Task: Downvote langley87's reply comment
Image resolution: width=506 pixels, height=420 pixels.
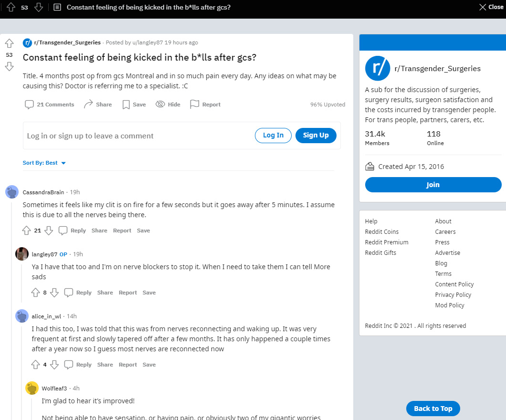Action: click(x=54, y=293)
